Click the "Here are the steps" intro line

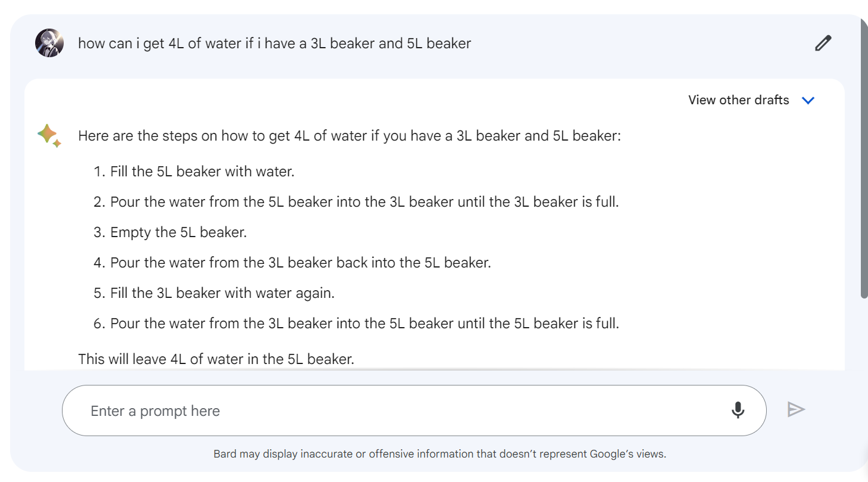349,136
